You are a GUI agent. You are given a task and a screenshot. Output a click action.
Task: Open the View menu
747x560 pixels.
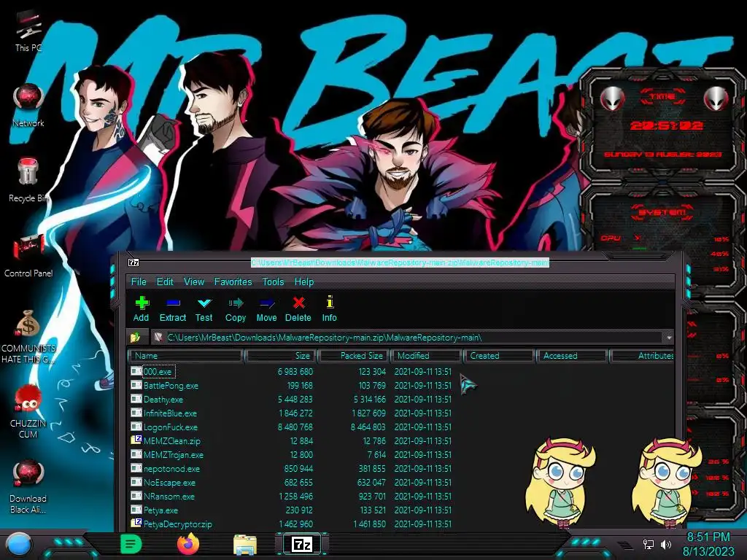pyautogui.click(x=194, y=282)
